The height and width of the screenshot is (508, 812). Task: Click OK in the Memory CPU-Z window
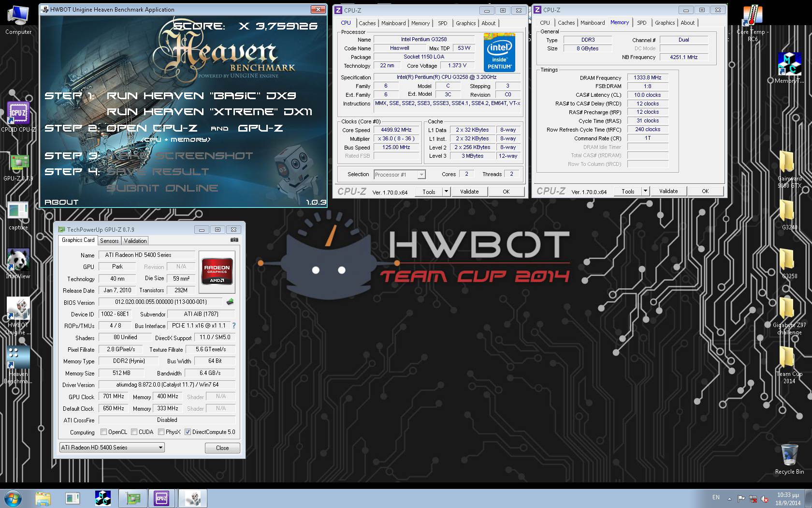click(705, 191)
